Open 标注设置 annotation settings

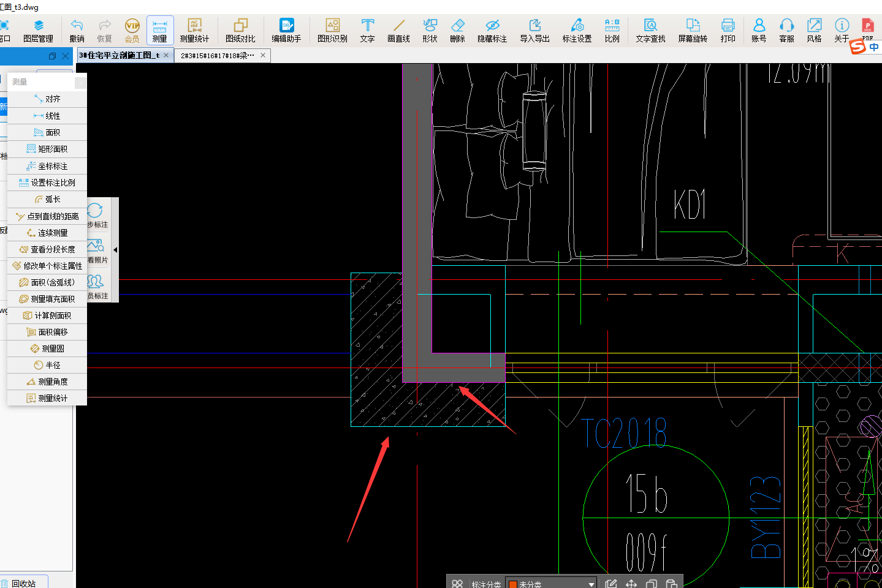tap(577, 31)
